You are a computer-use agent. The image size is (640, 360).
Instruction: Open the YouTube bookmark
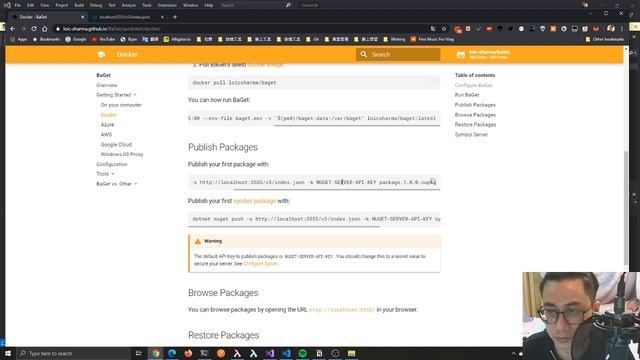(x=103, y=39)
